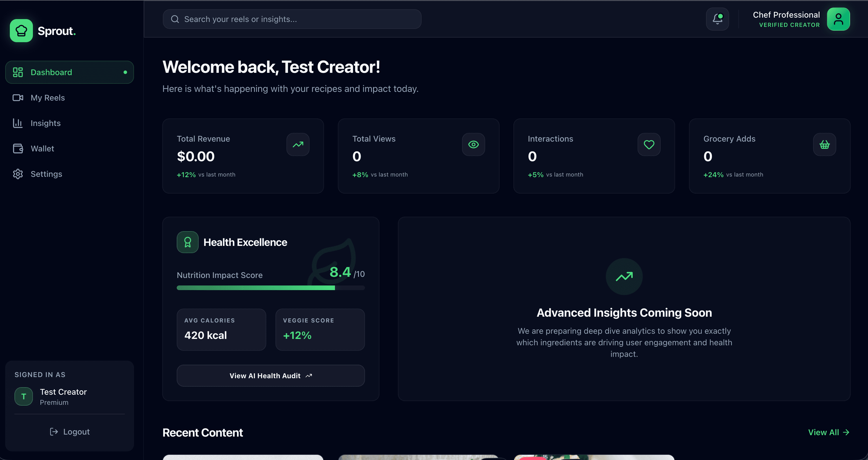
Task: Open My Reels from the sidebar
Action: (48, 98)
